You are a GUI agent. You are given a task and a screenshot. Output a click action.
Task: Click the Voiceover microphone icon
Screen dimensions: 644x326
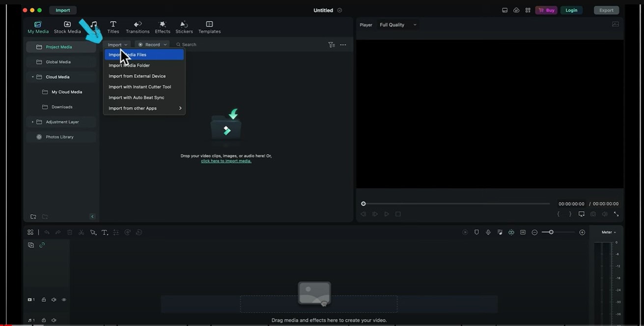(x=488, y=232)
